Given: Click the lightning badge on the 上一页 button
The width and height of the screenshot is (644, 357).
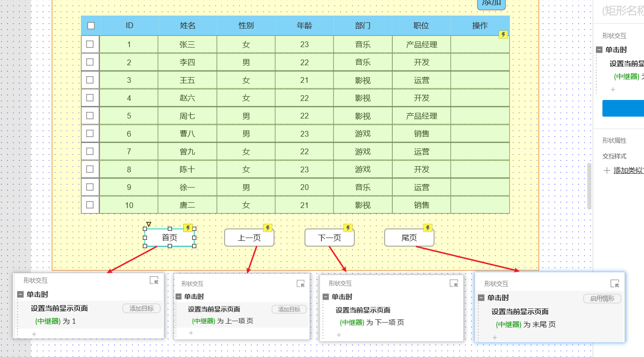Looking at the screenshot, I should click(x=268, y=228).
